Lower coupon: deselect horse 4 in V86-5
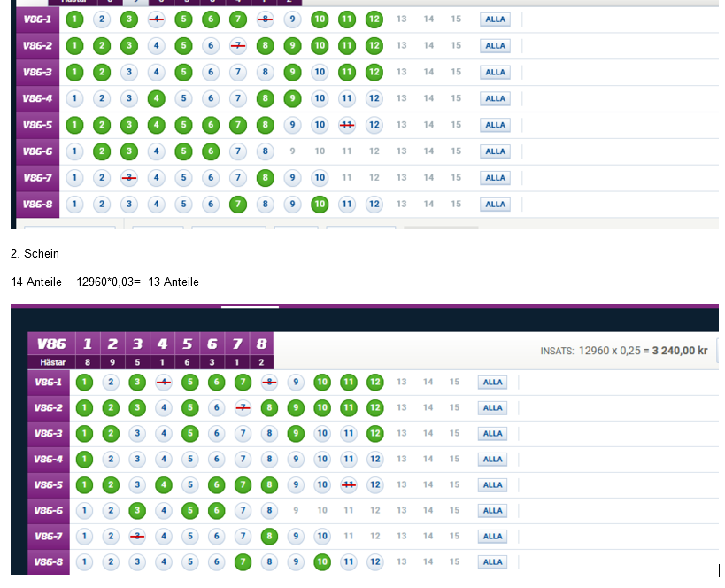The height and width of the screenshot is (588, 725). (x=164, y=484)
